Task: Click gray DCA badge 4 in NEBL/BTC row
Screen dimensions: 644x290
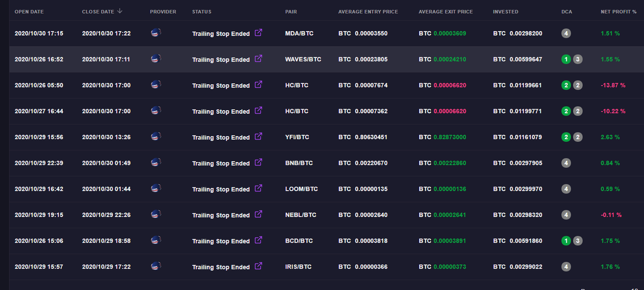Action: pyautogui.click(x=566, y=215)
